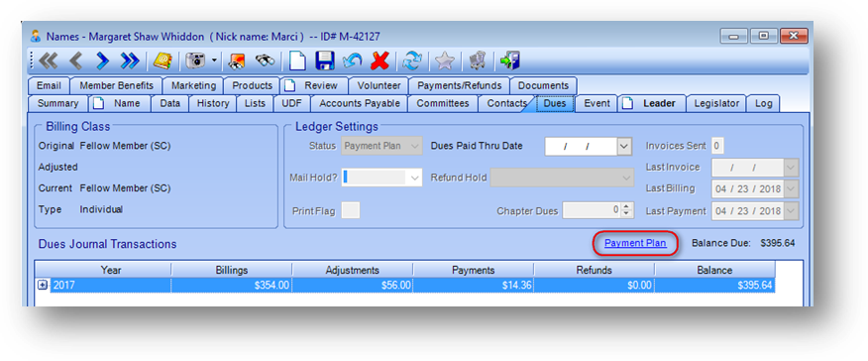868x361 pixels.
Task: Click the camera icon in the toolbar
Action: tap(195, 60)
